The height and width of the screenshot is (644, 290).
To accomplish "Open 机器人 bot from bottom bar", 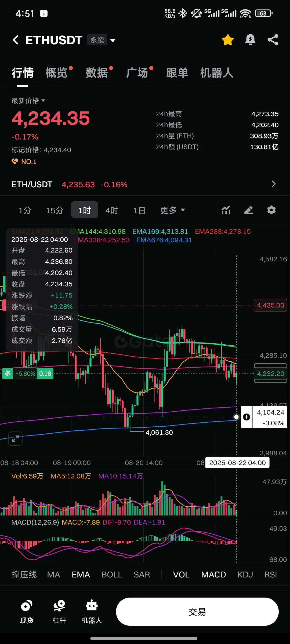I will pos(92,612).
